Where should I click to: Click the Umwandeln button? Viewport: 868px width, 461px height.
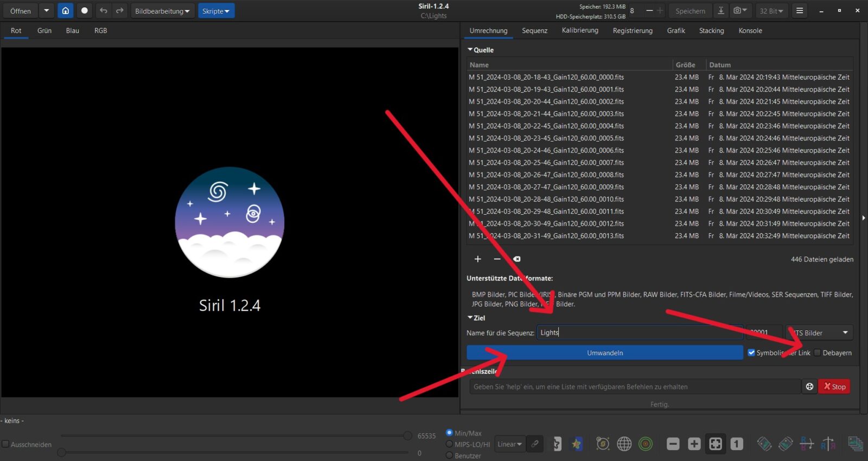tap(605, 353)
